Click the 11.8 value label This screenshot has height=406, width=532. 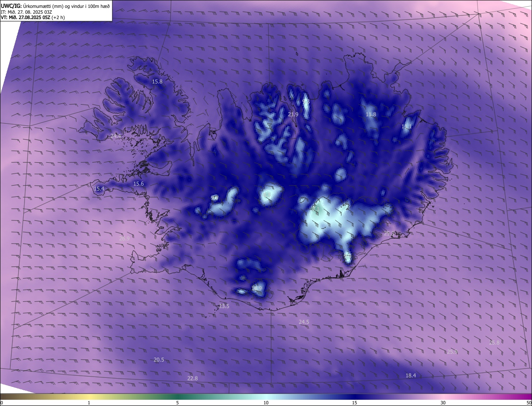[371, 115]
